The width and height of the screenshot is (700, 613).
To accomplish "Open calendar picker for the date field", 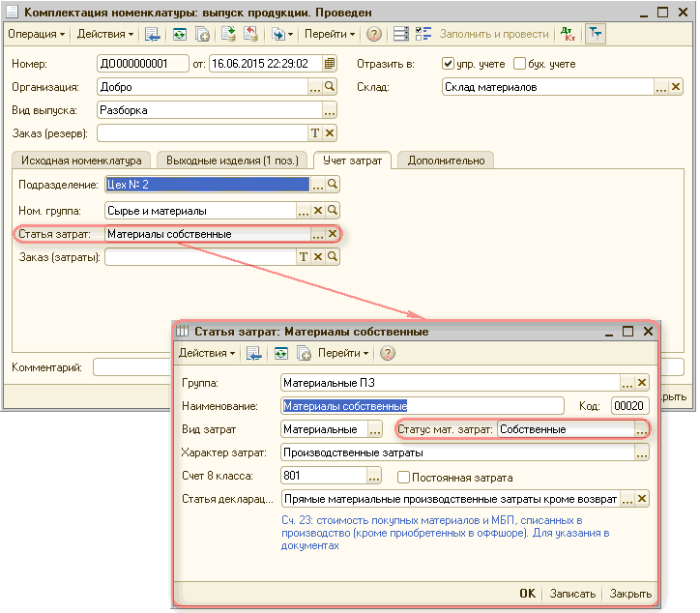I will 330,64.
